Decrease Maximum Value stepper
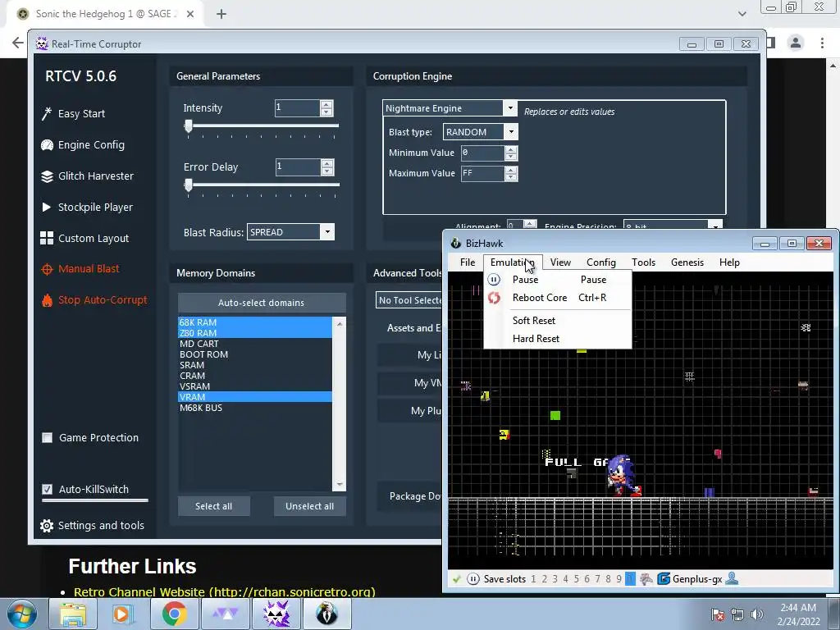Viewport: 840px width, 630px height. coord(511,177)
